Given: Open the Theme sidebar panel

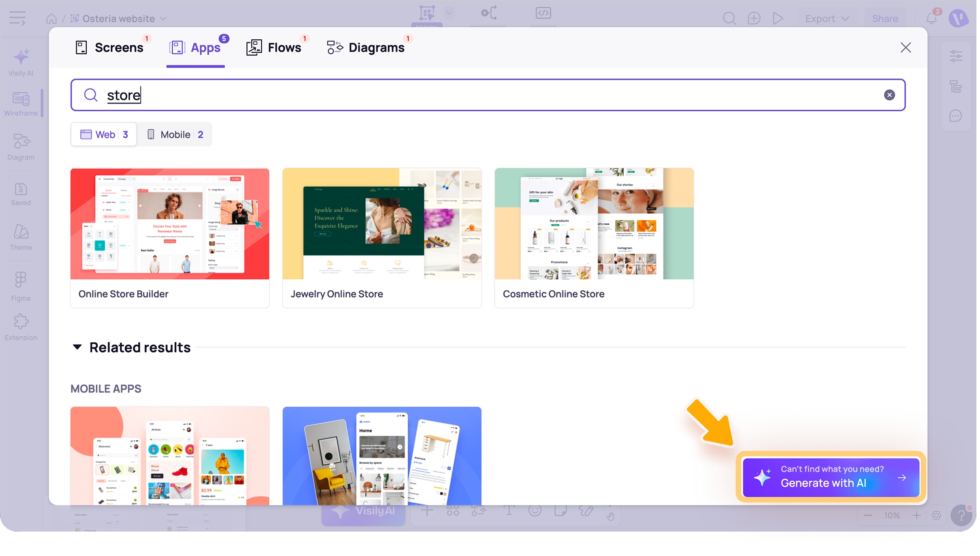Looking at the screenshot, I should tap(21, 238).
